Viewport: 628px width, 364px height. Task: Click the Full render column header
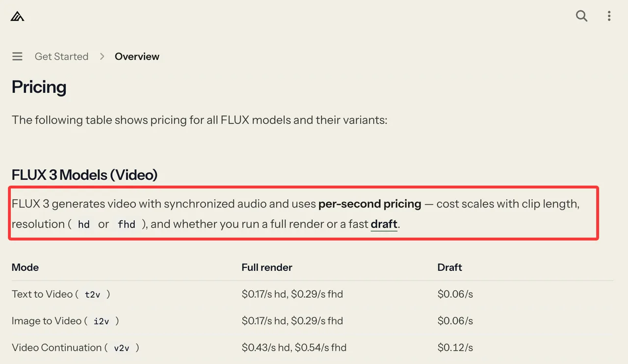pos(267,267)
